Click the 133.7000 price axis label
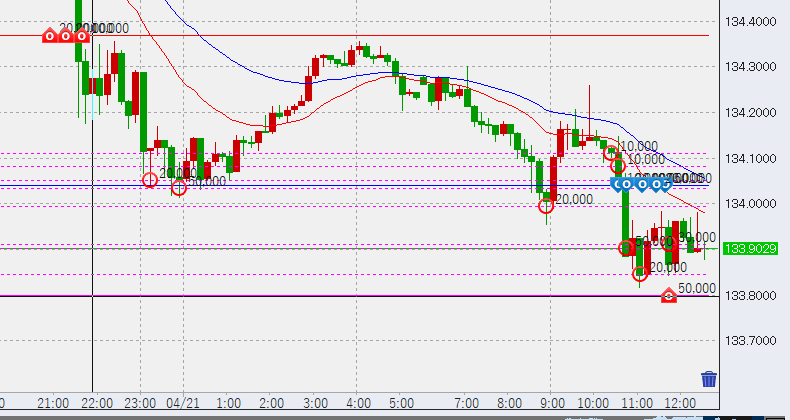The image size is (790, 420). tap(751, 340)
